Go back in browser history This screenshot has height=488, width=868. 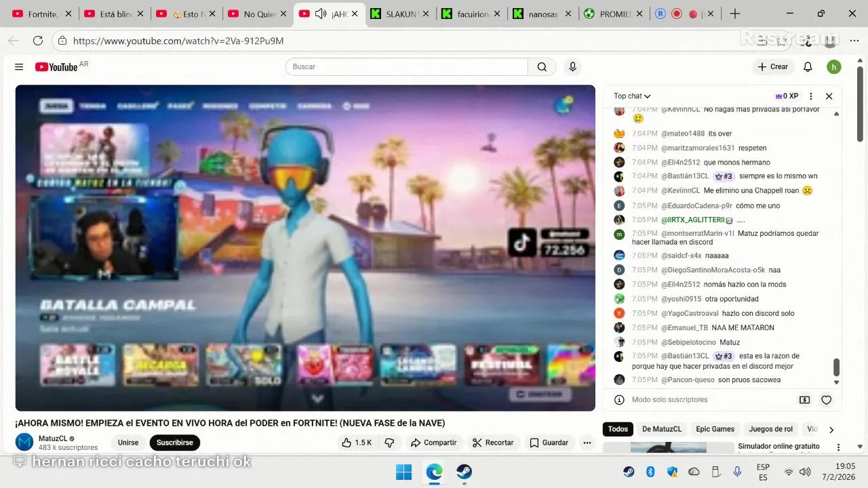click(14, 41)
